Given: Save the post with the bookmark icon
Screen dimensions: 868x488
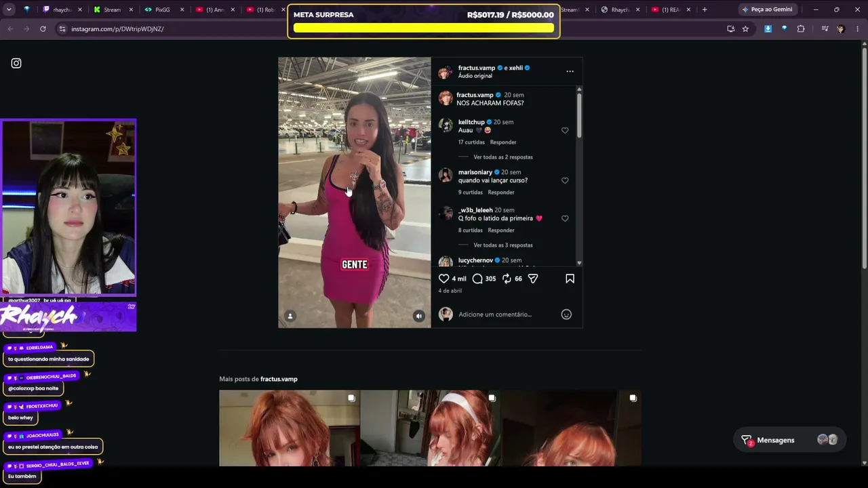Looking at the screenshot, I should click(x=570, y=279).
